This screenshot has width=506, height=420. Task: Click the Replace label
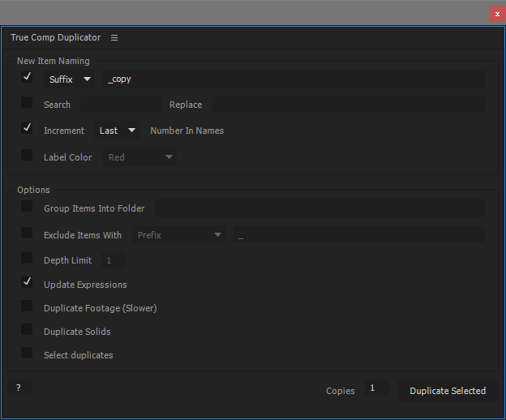point(186,105)
